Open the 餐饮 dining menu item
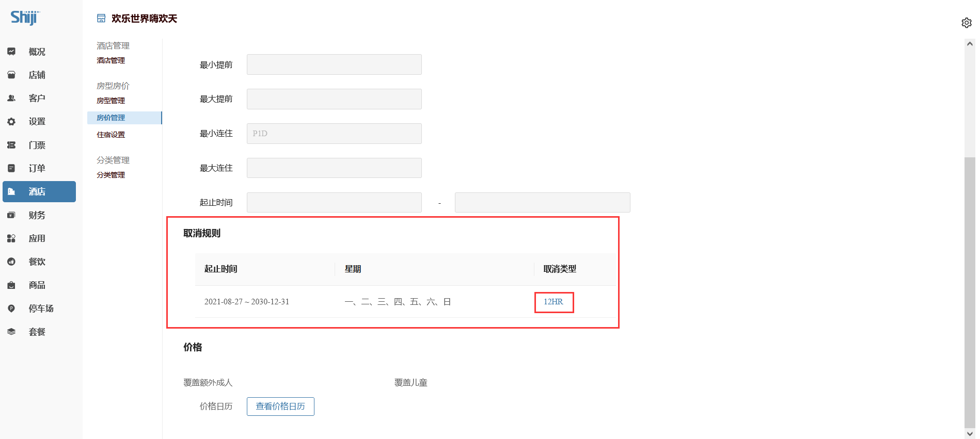Screen dimensions: 980x439 (x=37, y=262)
